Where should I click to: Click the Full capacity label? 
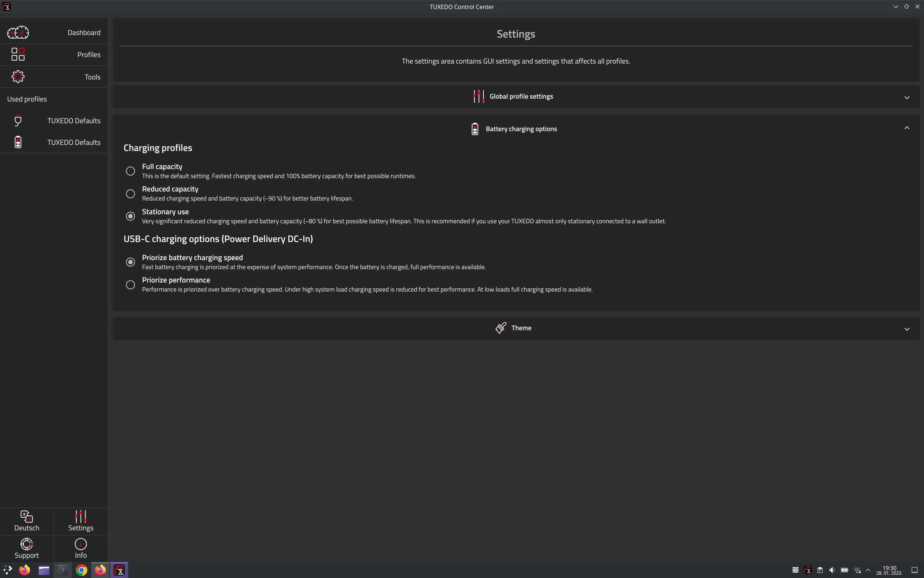(x=162, y=166)
